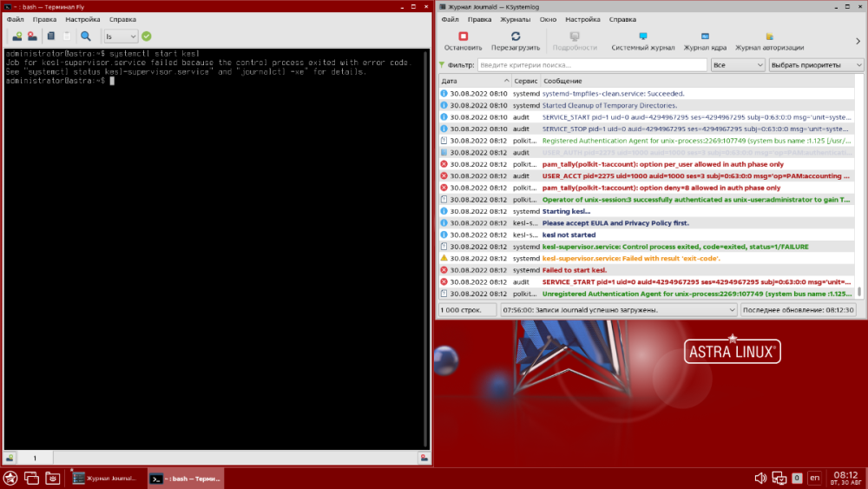Open Журнал авторизации log
Image resolution: width=868 pixels, height=489 pixels.
[769, 42]
